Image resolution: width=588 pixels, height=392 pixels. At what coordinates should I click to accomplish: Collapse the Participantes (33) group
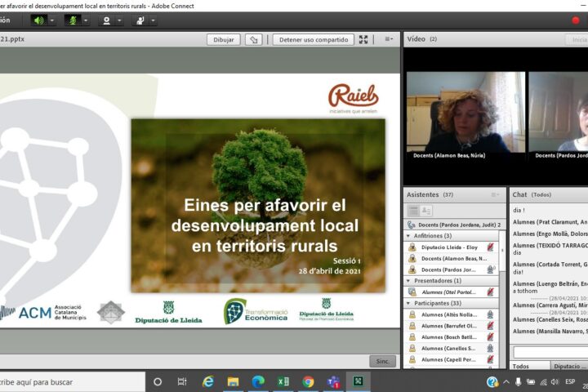pos(408,303)
